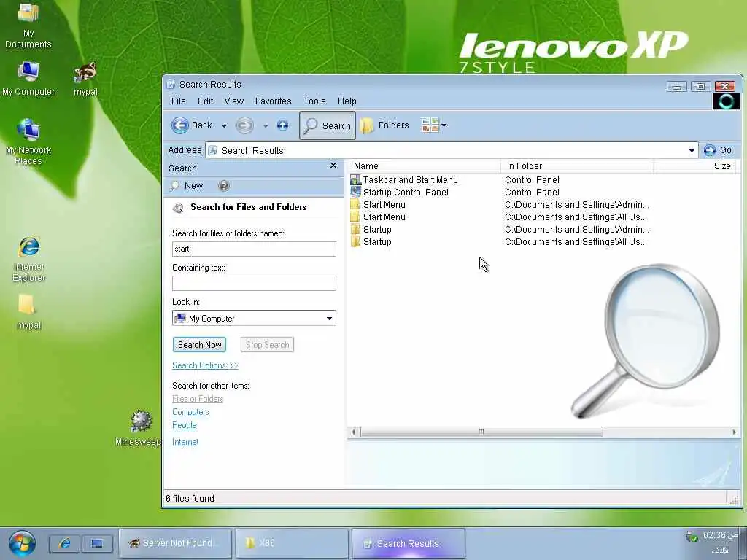Launch Internet Explorer from quick launch
This screenshot has height=560, width=747.
tap(65, 543)
